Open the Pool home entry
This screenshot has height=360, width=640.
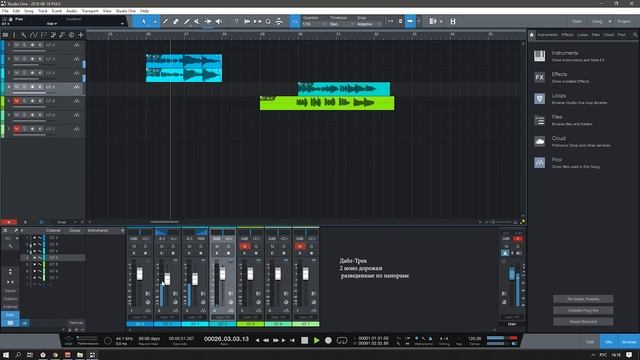coord(567,162)
